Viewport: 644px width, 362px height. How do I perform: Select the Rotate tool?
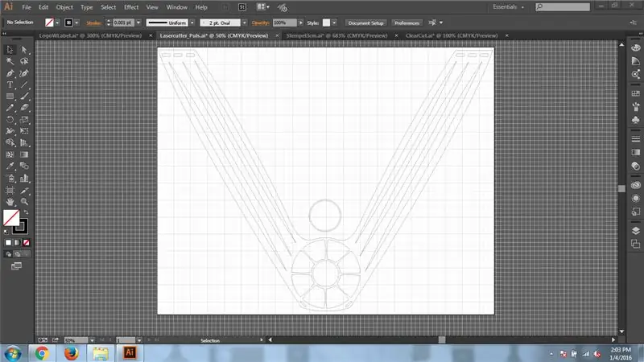(x=10, y=120)
